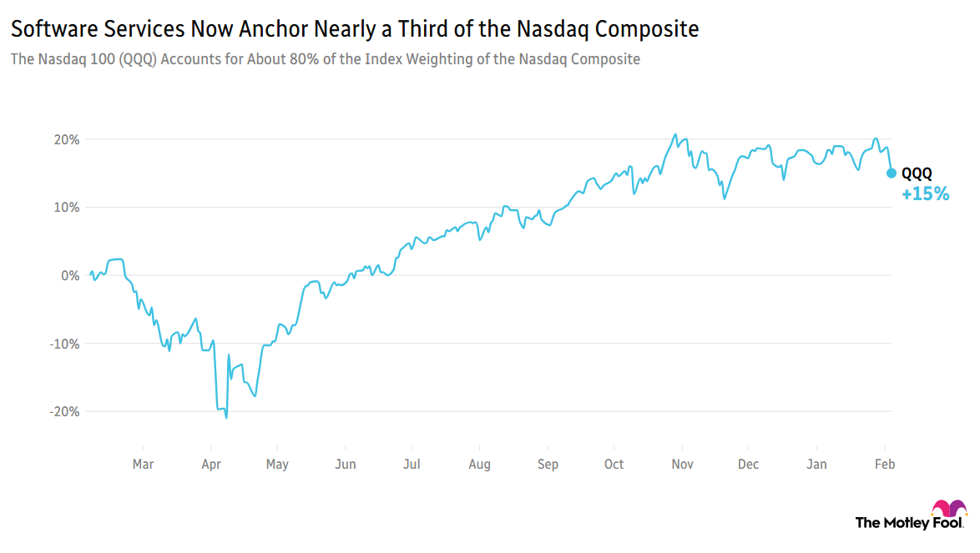Select the Jul x-axis tick label

point(411,465)
